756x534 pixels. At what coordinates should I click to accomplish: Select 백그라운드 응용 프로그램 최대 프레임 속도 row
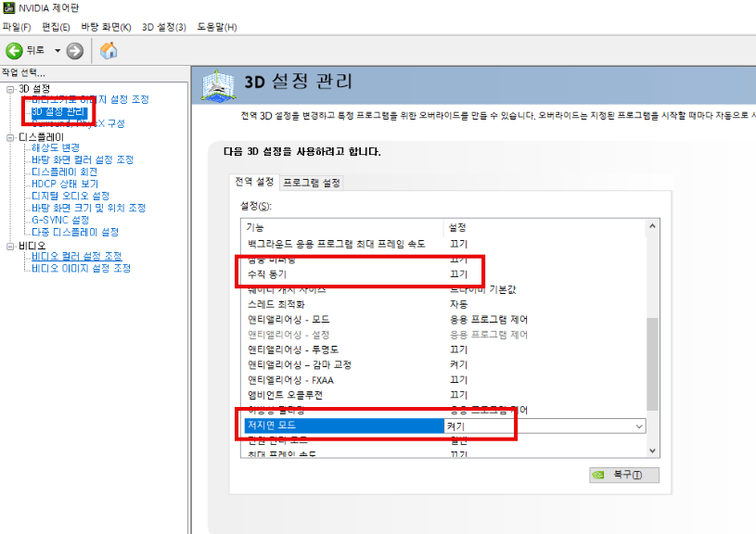click(443, 244)
